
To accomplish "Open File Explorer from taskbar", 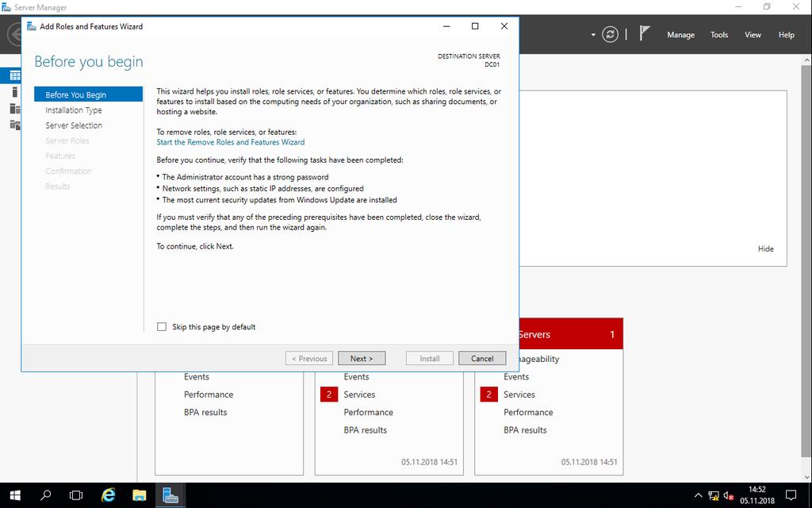I will pyautogui.click(x=140, y=495).
